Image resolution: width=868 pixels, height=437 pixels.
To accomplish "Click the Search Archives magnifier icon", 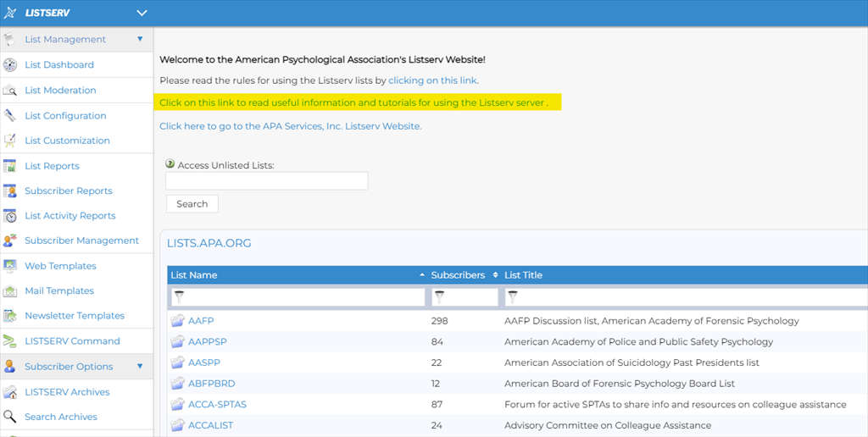I will point(9,417).
